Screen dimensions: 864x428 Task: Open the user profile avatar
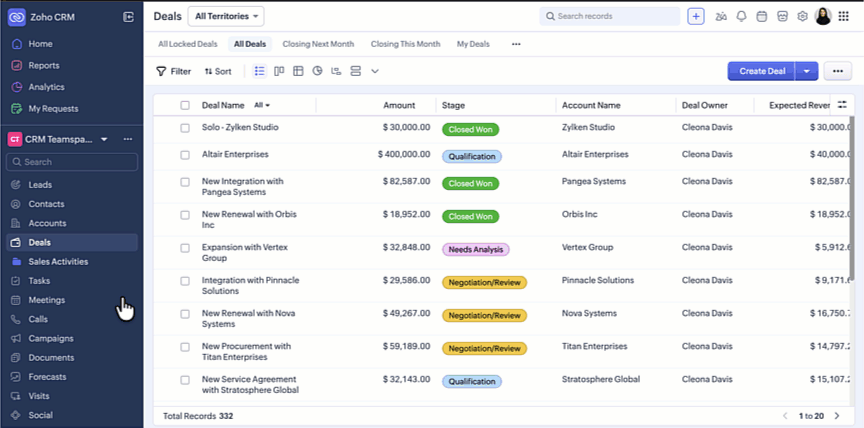823,17
